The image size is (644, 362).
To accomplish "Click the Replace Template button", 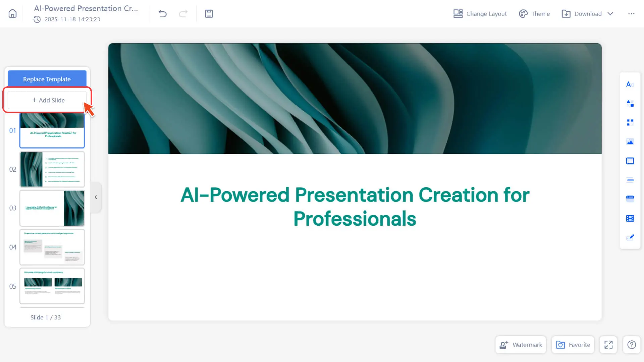I will (x=47, y=79).
